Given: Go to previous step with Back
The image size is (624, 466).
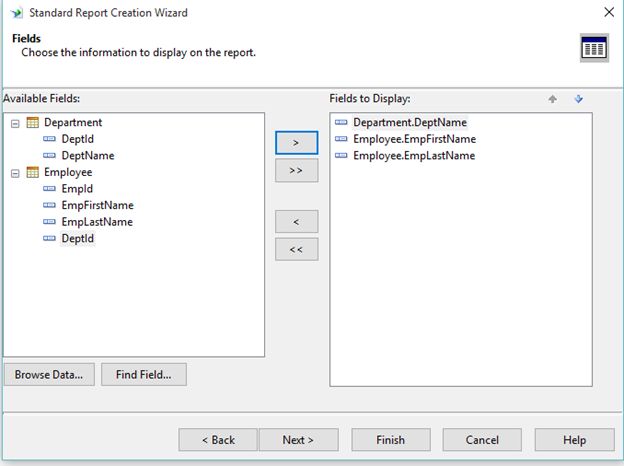Looking at the screenshot, I should click(x=218, y=440).
